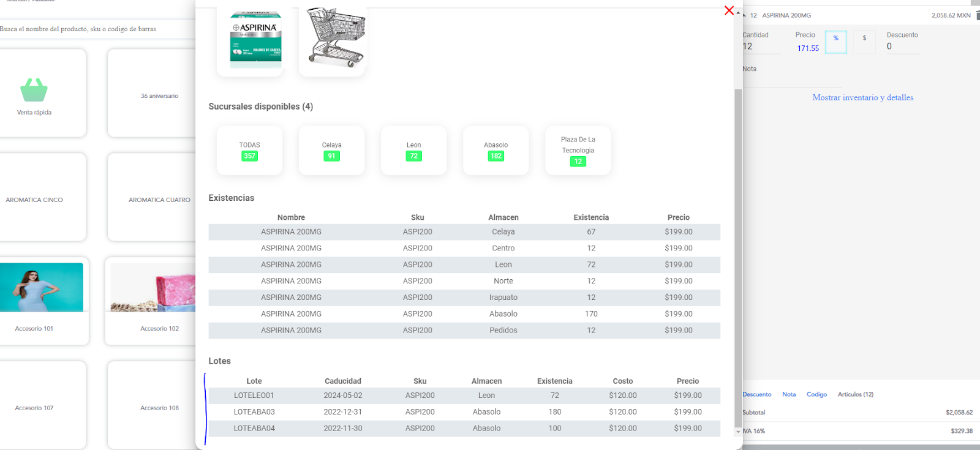Open the Descuento tab at bottom
Screen dimensions: 980x450
click(x=757, y=394)
